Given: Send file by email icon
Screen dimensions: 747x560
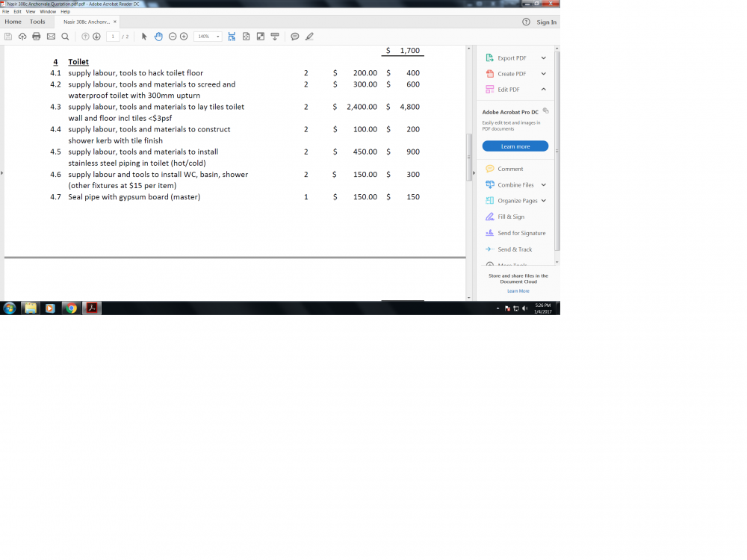Looking at the screenshot, I should pyautogui.click(x=51, y=37).
